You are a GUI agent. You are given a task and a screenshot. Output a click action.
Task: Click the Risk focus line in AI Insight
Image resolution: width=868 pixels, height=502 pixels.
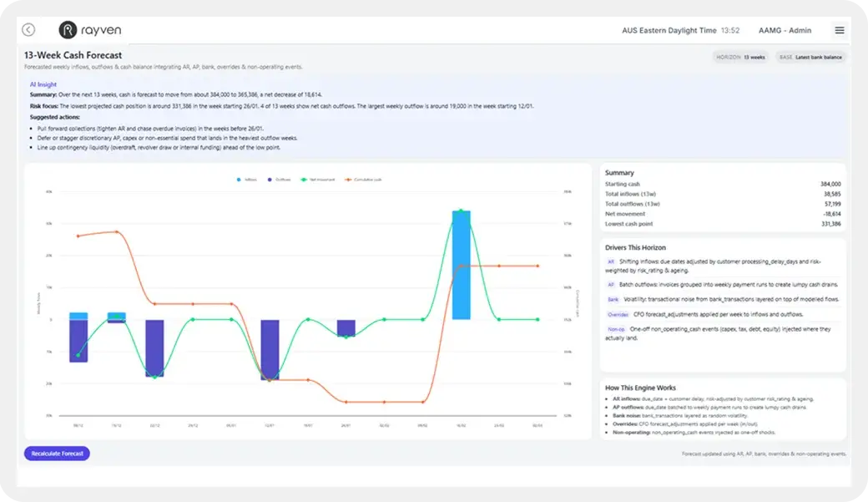pyautogui.click(x=282, y=106)
